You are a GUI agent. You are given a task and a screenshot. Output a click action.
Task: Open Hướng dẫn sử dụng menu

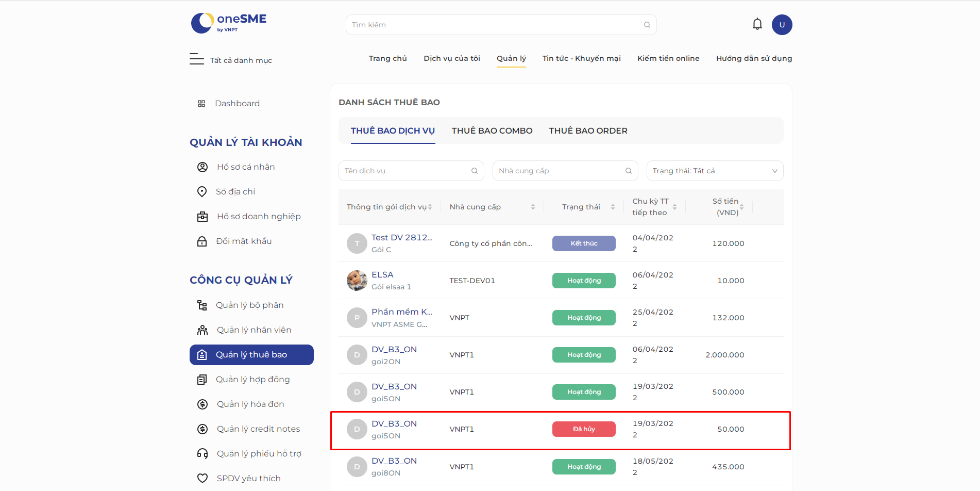pos(754,58)
